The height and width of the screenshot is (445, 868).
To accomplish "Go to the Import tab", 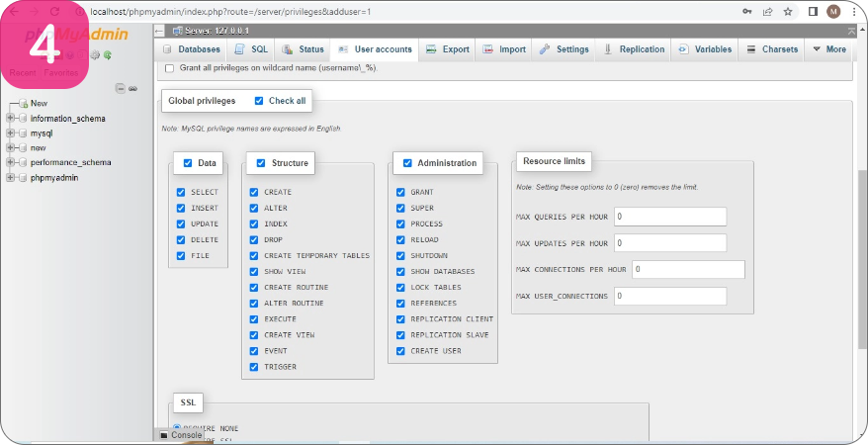I will [x=504, y=49].
